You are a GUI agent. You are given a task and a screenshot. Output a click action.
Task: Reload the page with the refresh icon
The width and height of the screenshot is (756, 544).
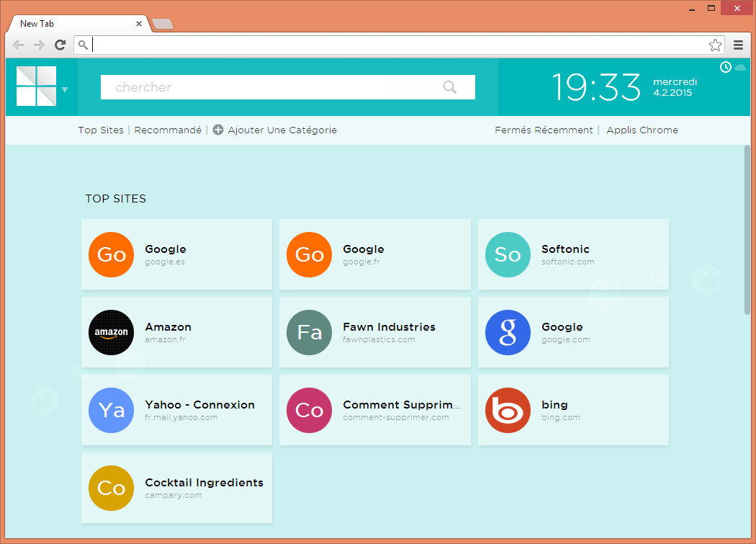[60, 45]
